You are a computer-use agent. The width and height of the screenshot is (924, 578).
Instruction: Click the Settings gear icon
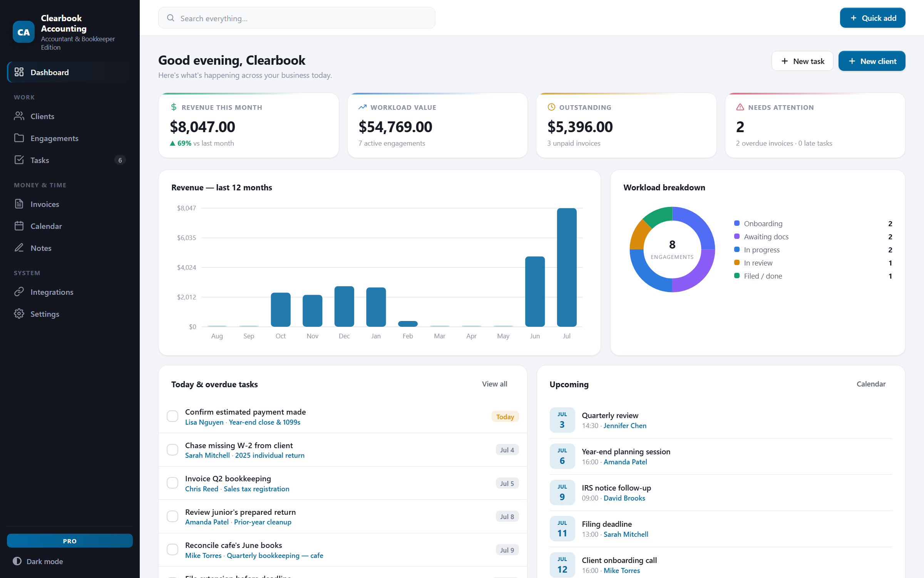point(19,314)
